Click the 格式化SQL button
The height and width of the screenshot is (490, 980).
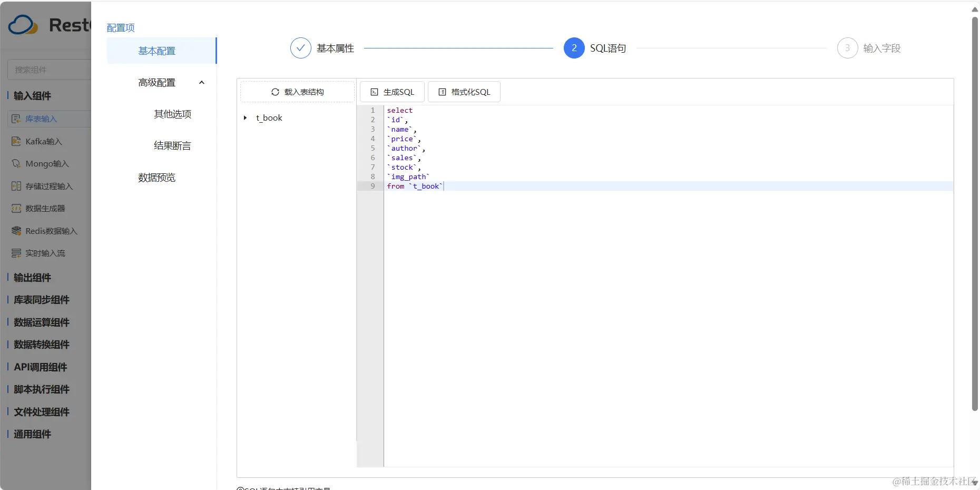click(464, 92)
